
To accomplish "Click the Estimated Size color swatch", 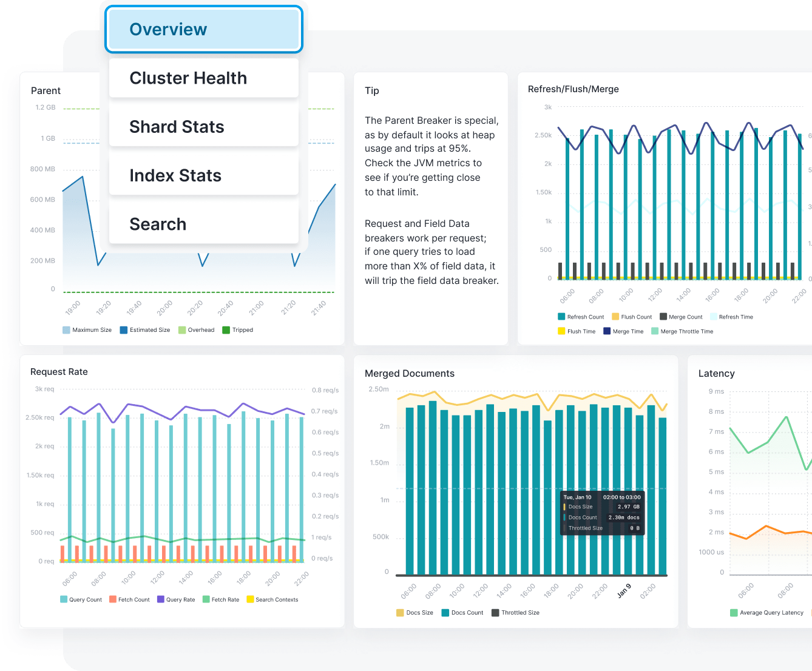I will tap(125, 329).
